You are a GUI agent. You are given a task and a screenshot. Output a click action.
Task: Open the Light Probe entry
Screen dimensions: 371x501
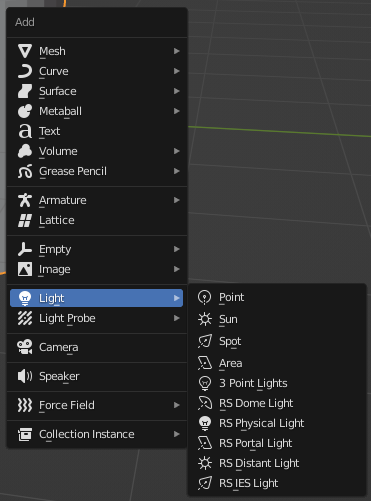click(97, 318)
